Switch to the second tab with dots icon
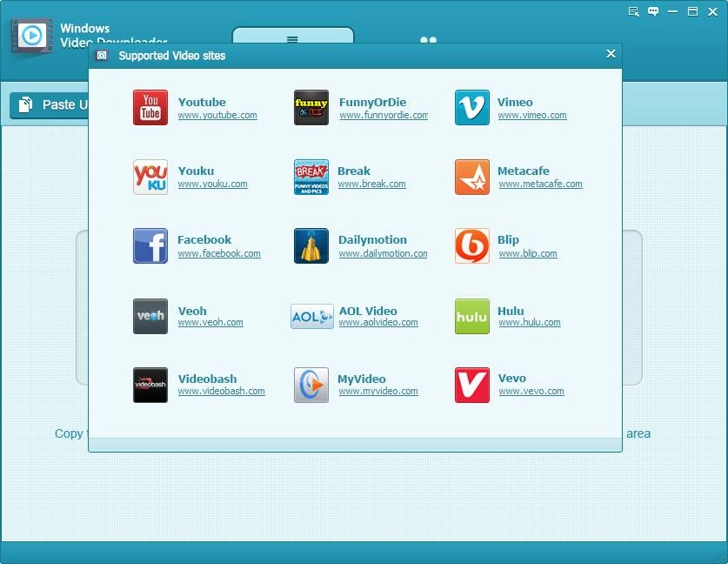The height and width of the screenshot is (564, 728). click(x=428, y=39)
